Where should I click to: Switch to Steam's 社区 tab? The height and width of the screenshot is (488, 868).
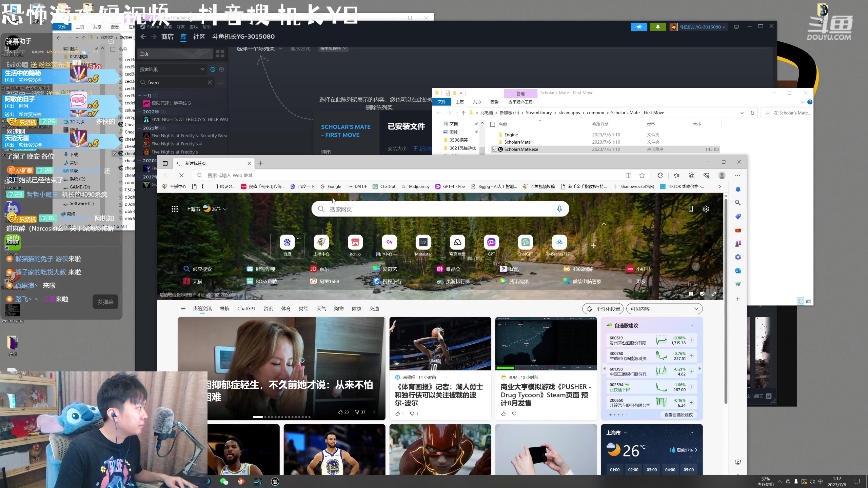click(199, 37)
